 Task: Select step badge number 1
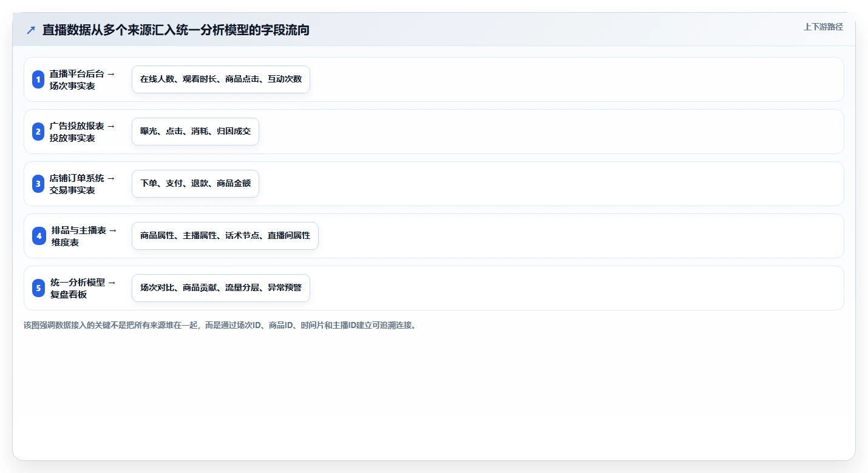(38, 79)
